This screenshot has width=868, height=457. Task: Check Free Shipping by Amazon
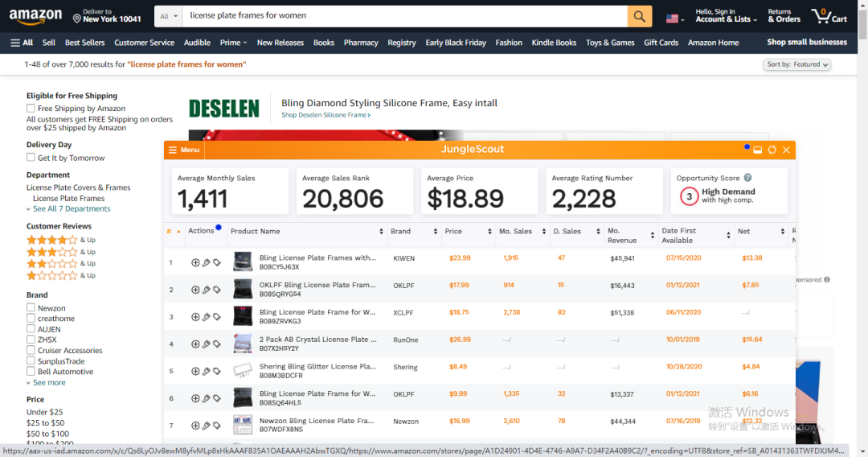(x=31, y=108)
